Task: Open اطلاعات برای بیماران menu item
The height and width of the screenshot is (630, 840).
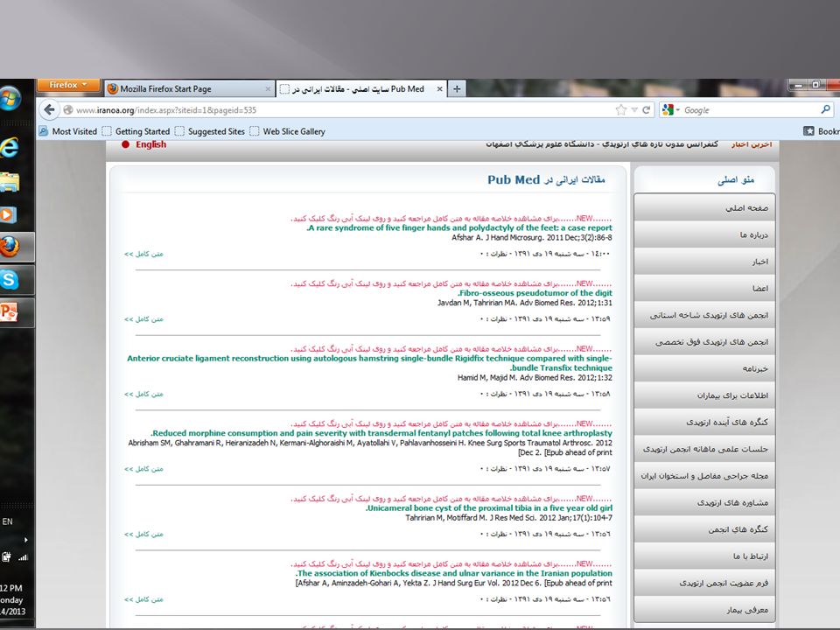Action: point(704,395)
